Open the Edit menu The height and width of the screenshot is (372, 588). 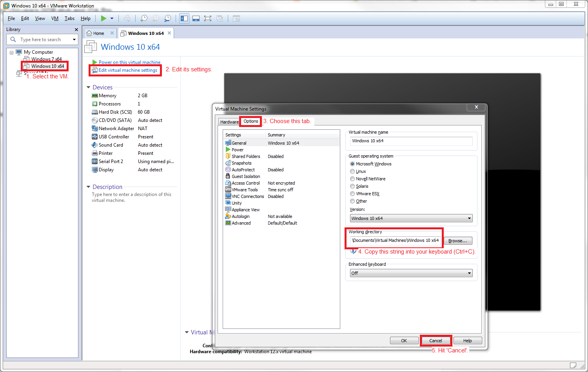point(25,18)
